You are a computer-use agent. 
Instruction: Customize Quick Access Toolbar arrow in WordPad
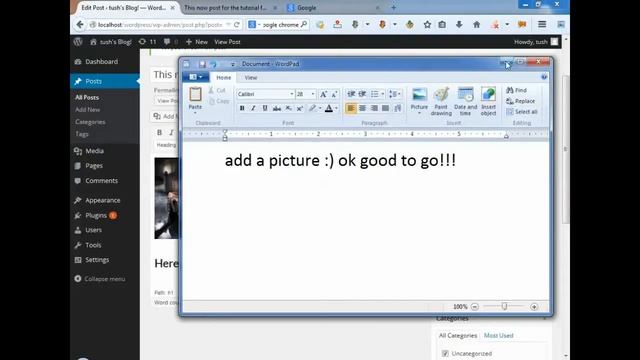[x=233, y=64]
